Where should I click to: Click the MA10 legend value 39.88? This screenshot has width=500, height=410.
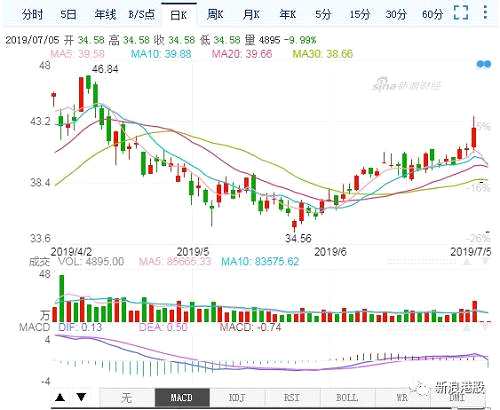pos(161,54)
